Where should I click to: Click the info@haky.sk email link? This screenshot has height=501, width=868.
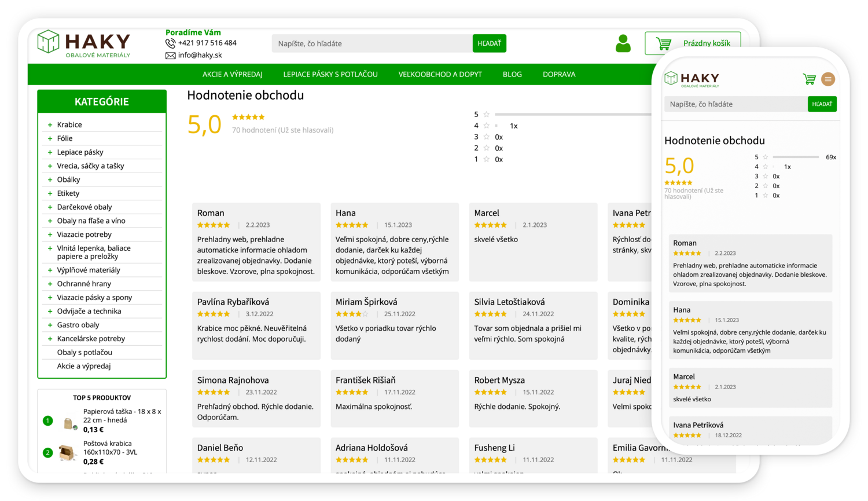coord(200,55)
